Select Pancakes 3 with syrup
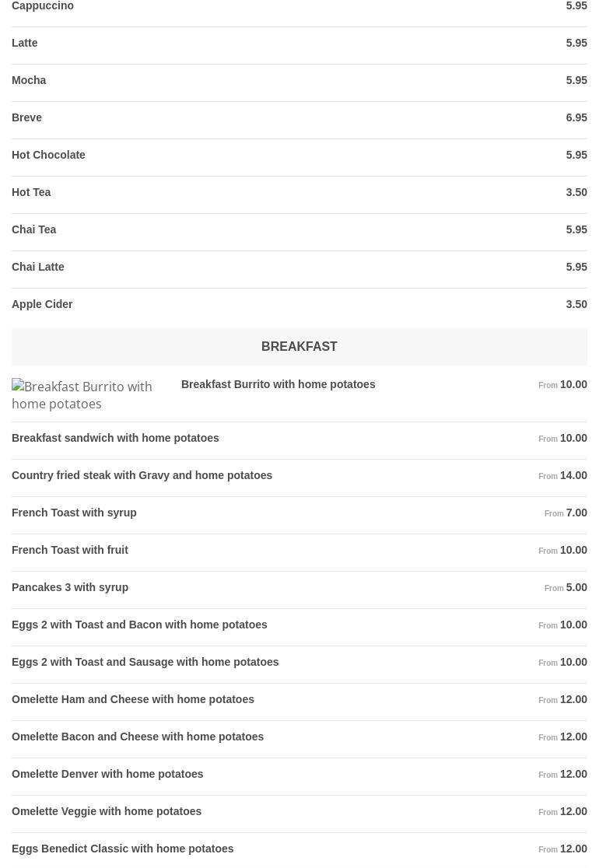 (70, 587)
